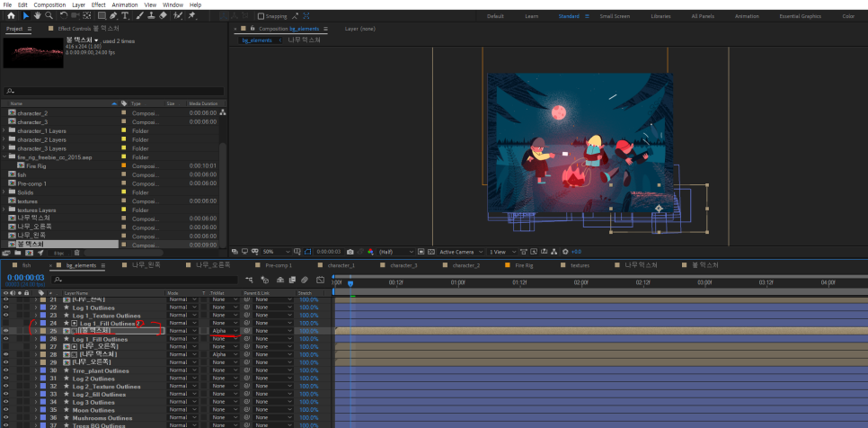Switch to the Effect Controls tab
This screenshot has height=428, width=868.
coord(89,29)
